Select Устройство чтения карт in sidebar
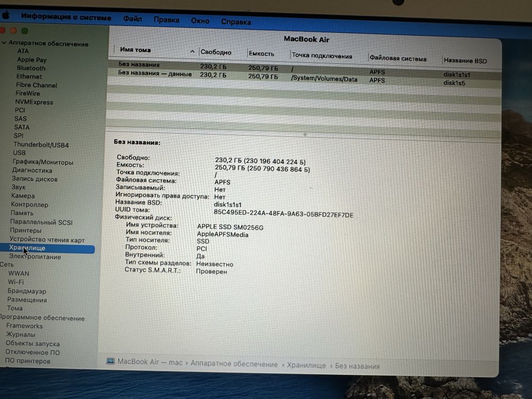This screenshot has width=532, height=399. coord(47,239)
